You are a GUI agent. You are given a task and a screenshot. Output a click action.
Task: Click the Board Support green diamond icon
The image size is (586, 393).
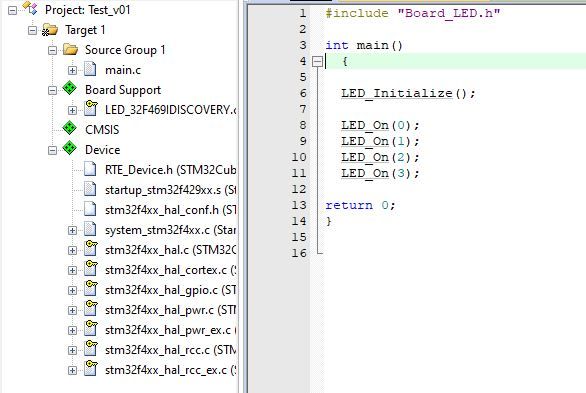(x=70, y=89)
